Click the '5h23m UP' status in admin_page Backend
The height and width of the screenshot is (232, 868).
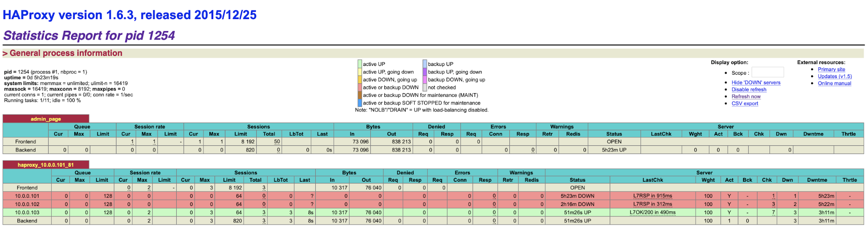(x=614, y=150)
